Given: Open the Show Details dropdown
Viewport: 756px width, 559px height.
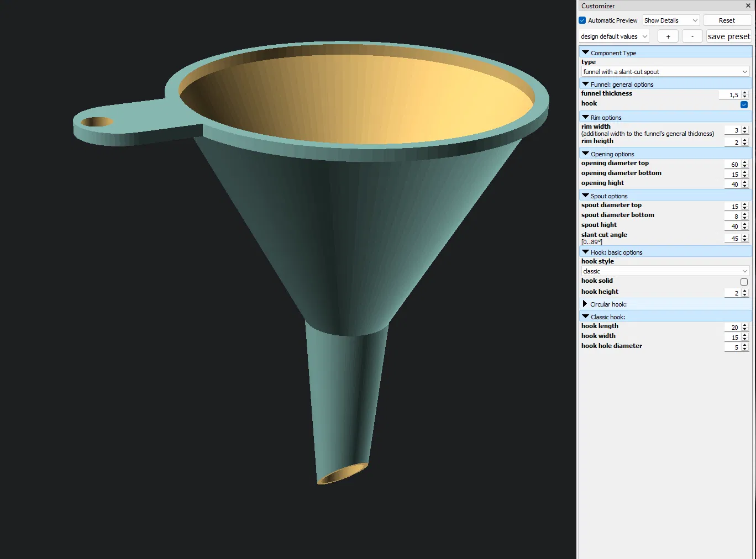Looking at the screenshot, I should [x=671, y=20].
